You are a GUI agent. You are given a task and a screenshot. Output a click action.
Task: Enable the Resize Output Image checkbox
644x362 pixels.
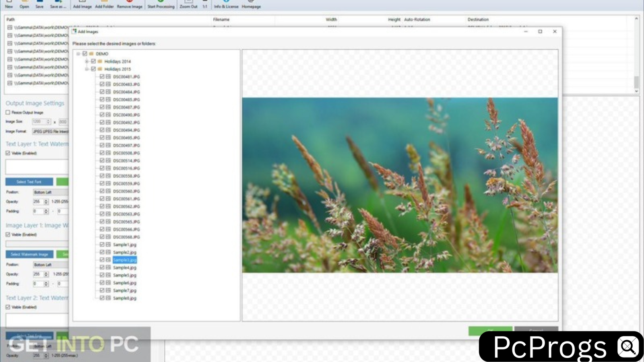click(x=8, y=113)
